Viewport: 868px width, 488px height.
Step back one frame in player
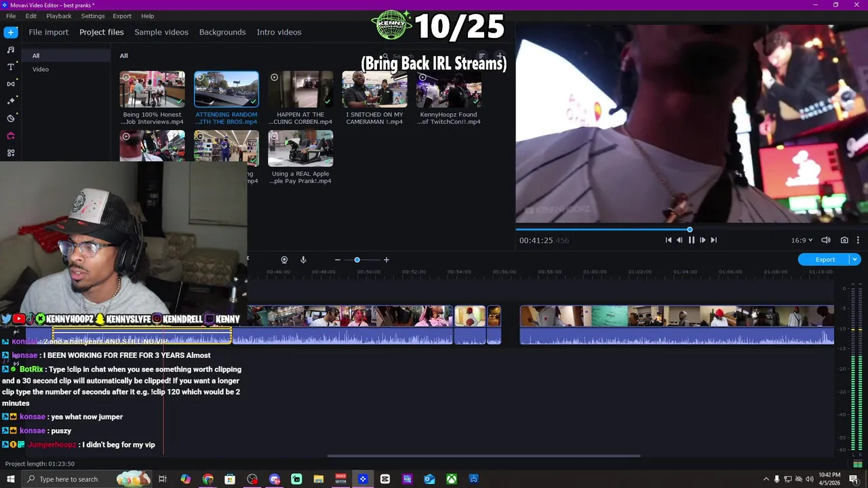(x=679, y=240)
